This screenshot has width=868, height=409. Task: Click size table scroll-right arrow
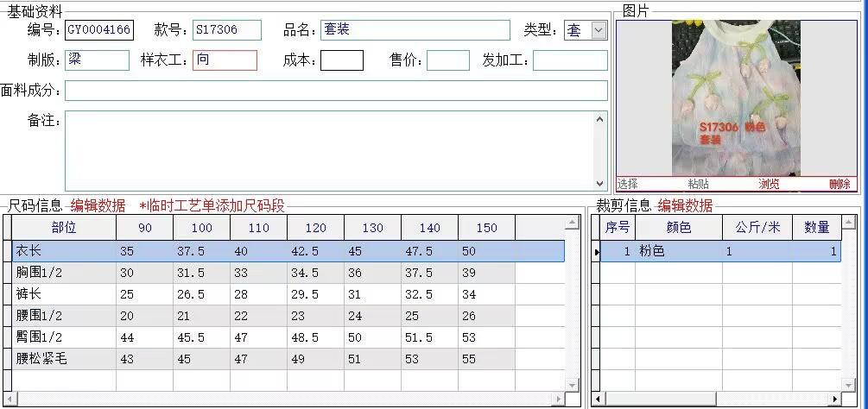[x=559, y=399]
